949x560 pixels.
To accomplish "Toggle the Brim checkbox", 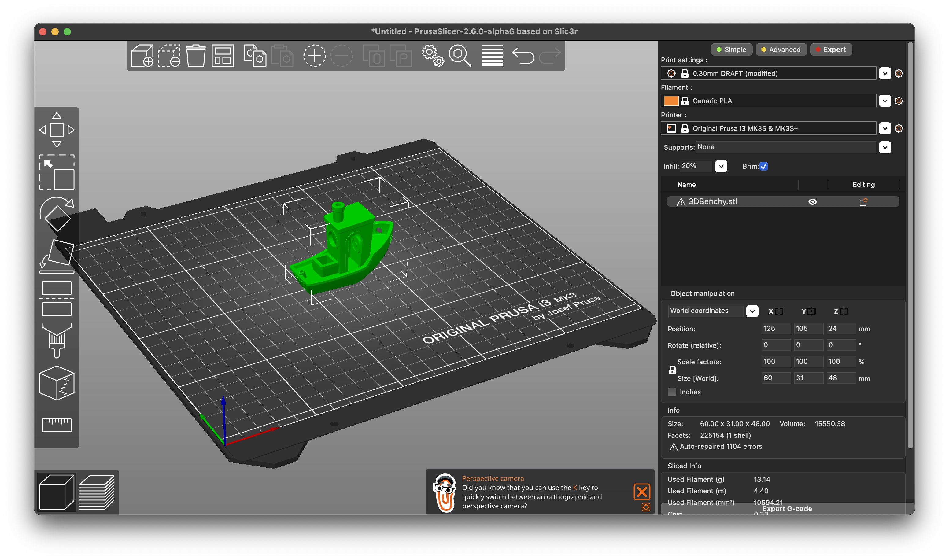I will 763,166.
